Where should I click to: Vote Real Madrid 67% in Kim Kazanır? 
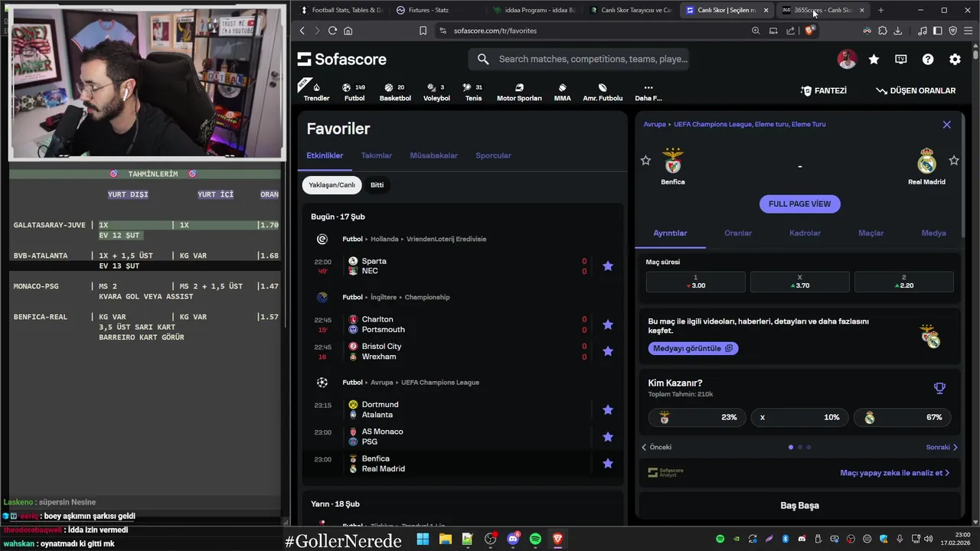pyautogui.click(x=902, y=417)
